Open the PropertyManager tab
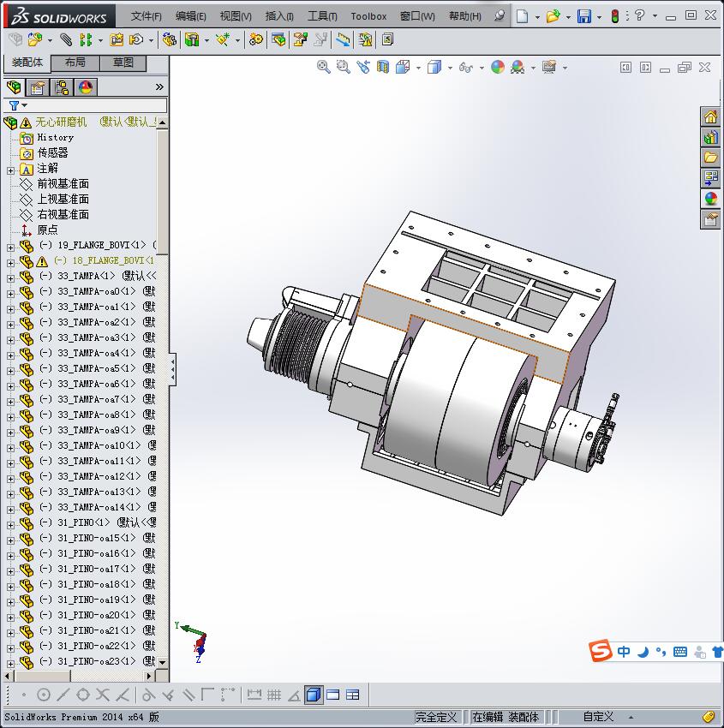724x728 pixels. 37,87
